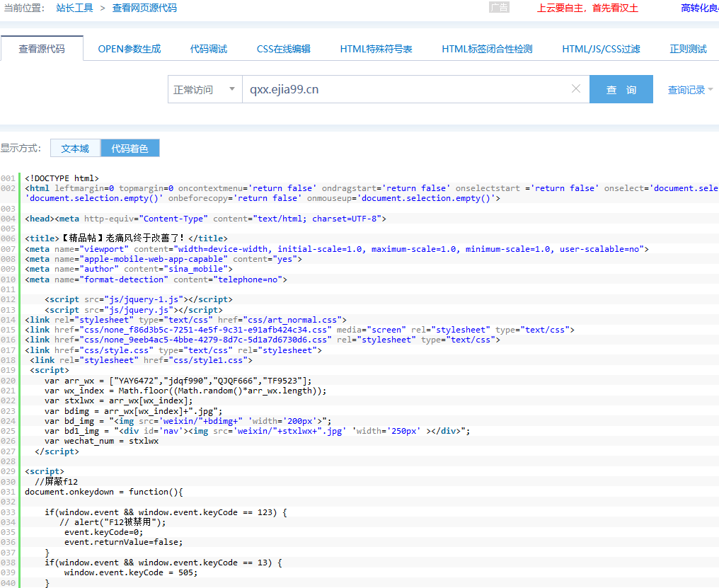Open the 正常访问 access mode dropdown
719x588 pixels.
click(x=205, y=90)
